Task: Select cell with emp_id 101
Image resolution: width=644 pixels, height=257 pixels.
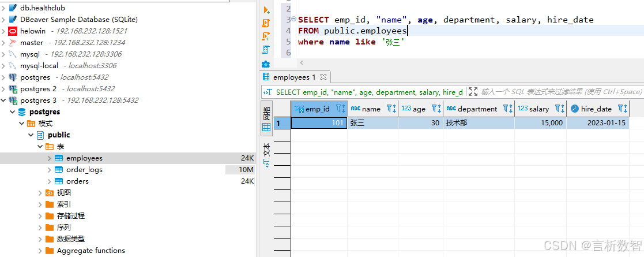Action: click(x=319, y=123)
